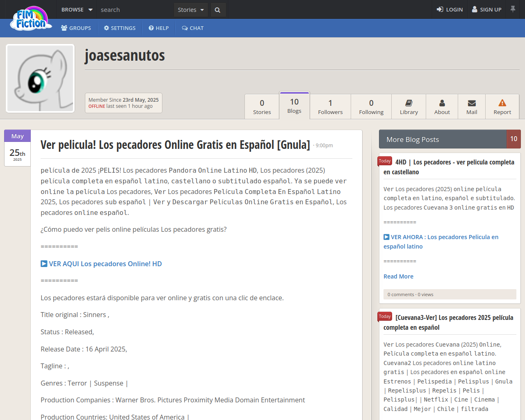
Task: Follow 'VER AHORA : Los pecadores Pelicula' link
Action: point(441,242)
